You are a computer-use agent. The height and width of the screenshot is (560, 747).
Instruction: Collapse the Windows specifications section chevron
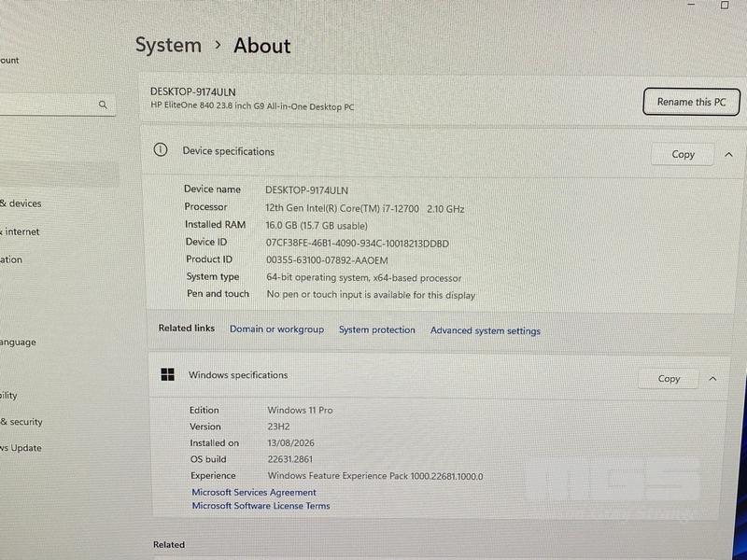(712, 379)
